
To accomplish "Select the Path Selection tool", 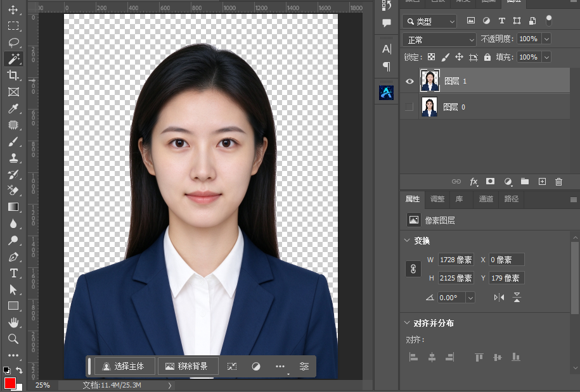I will click(x=13, y=289).
